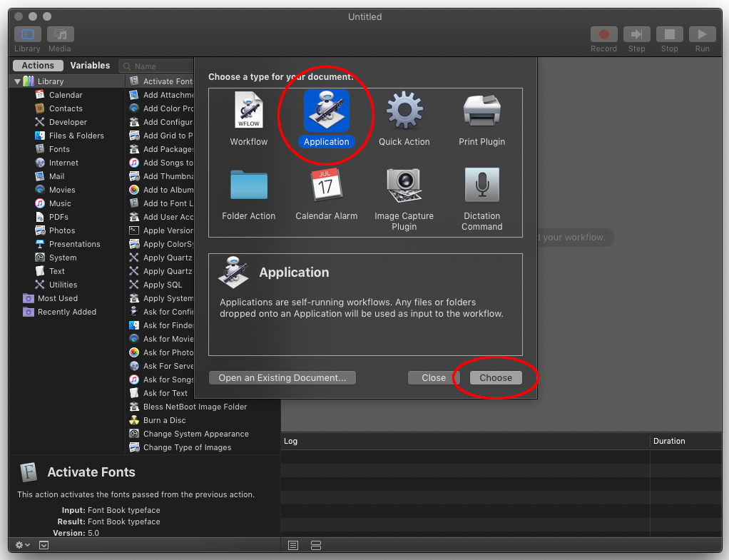Toggle the Library toolbar button
The width and height of the screenshot is (729, 560).
pyautogui.click(x=27, y=34)
